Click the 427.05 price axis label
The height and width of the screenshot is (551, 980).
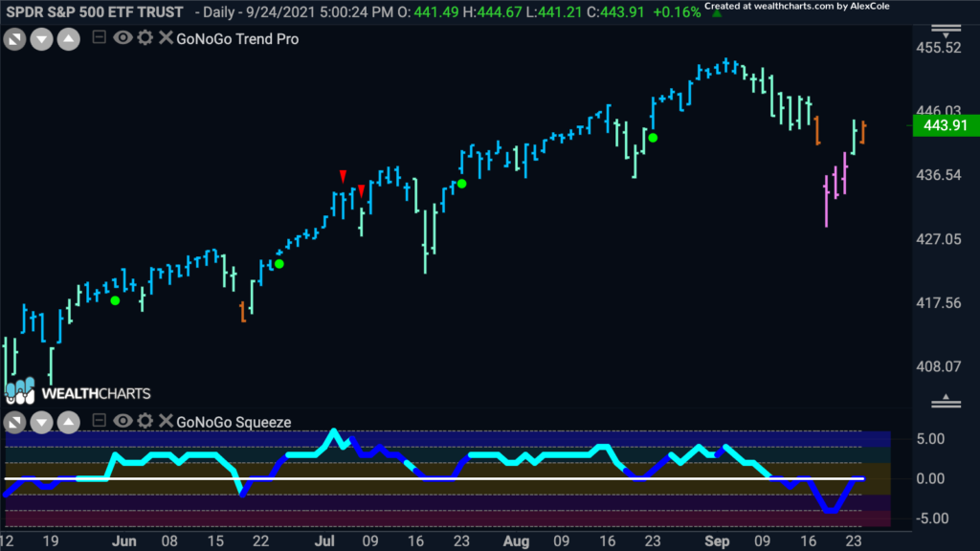pyautogui.click(x=938, y=239)
